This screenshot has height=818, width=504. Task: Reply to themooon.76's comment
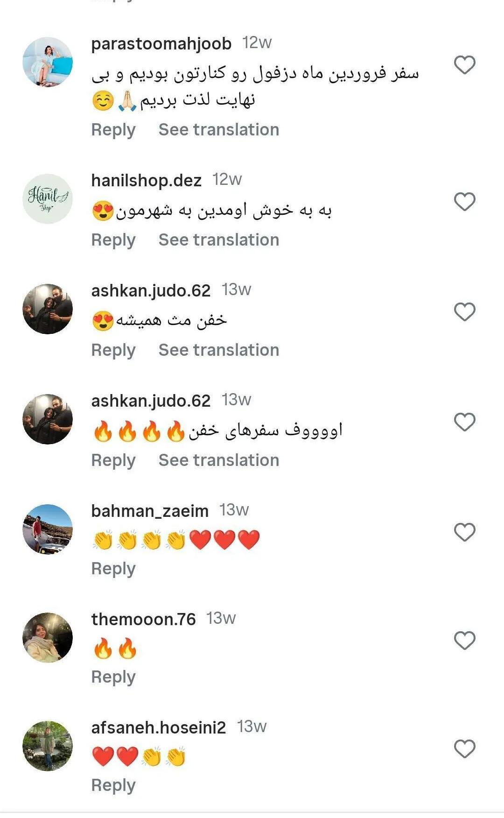[x=113, y=677]
